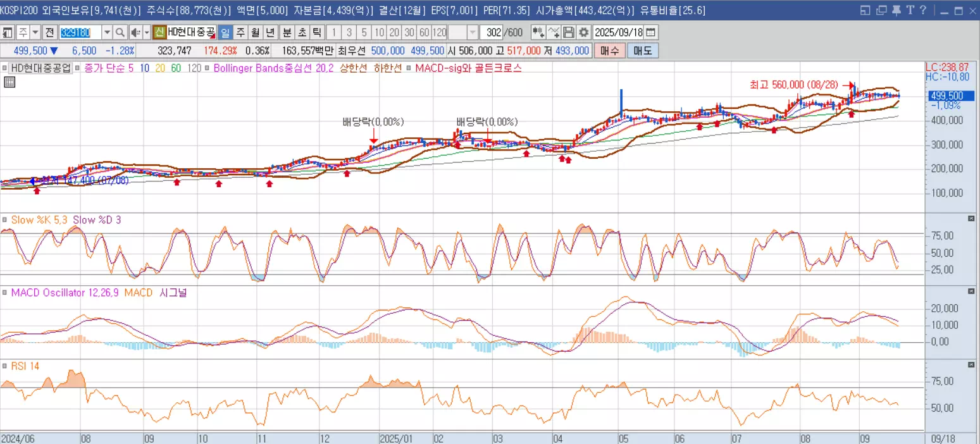Collapse the Slow %K stochastic panel
Screen dimensions: 980x444
(972, 218)
